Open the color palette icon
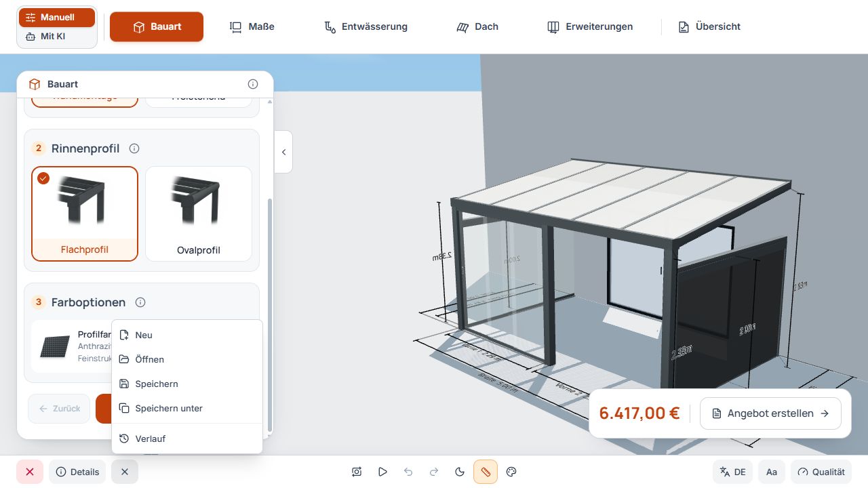This screenshot has height=488, width=868. pyautogui.click(x=512, y=472)
